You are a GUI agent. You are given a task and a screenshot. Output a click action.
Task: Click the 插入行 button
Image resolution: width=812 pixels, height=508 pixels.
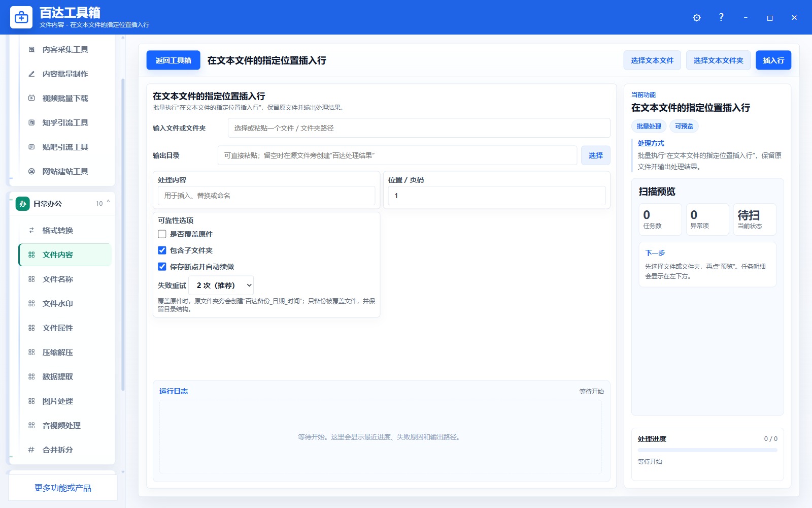pyautogui.click(x=773, y=60)
